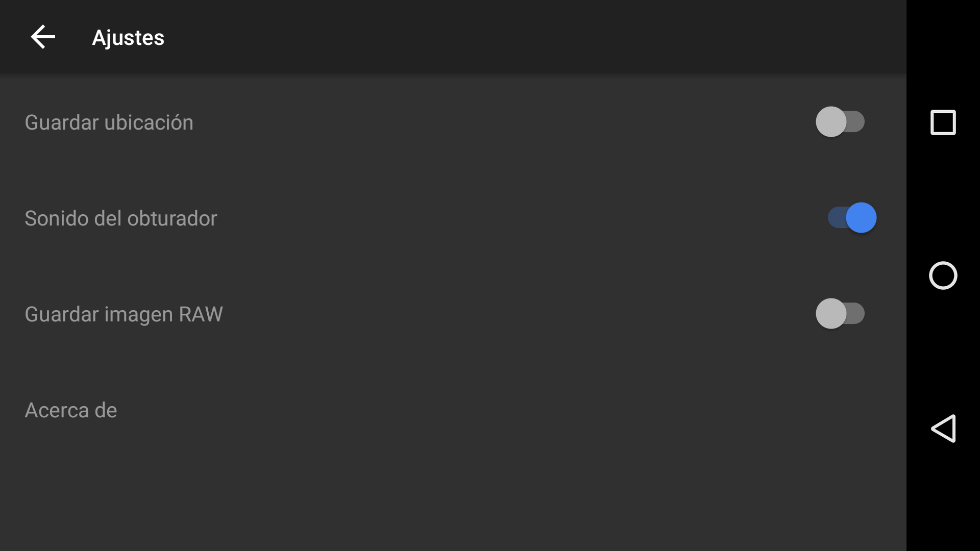Mute shutter sound with the blue switch
980x551 pixels.
[x=851, y=218]
